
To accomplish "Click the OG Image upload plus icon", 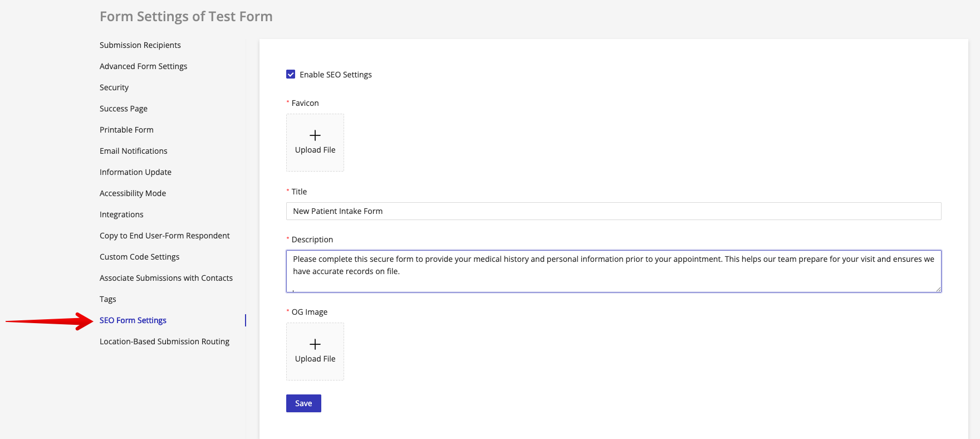I will [315, 344].
